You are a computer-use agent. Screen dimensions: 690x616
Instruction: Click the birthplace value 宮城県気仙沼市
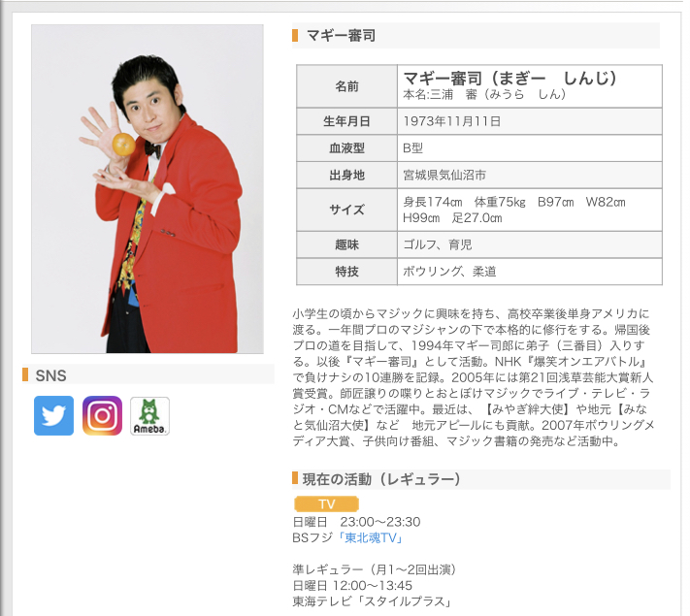pos(444,176)
